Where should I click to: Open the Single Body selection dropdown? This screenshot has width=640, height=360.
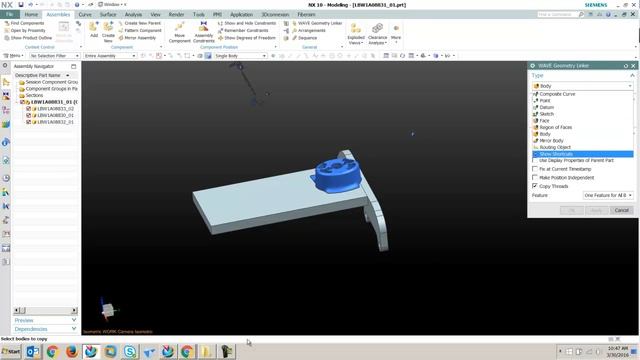[240, 56]
